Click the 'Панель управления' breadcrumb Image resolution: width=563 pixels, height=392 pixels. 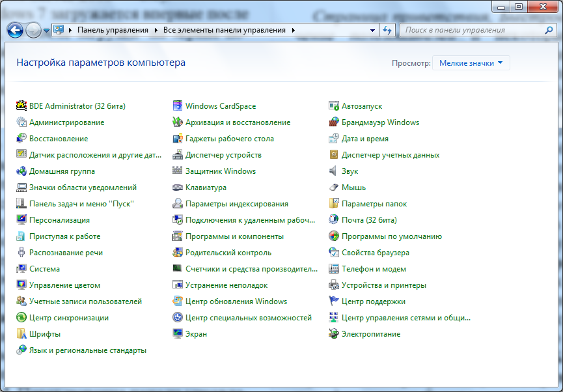[x=113, y=30]
